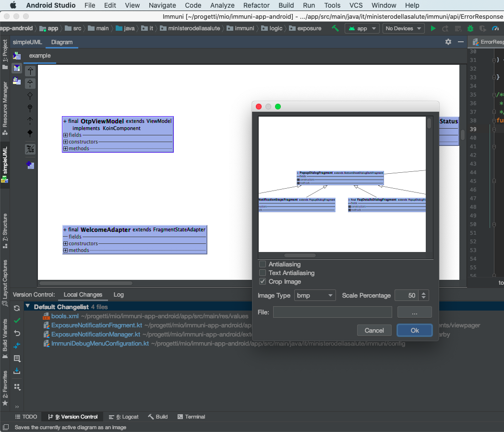Enable the Antialiasing checkbox
The width and height of the screenshot is (504, 432).
[x=263, y=264]
